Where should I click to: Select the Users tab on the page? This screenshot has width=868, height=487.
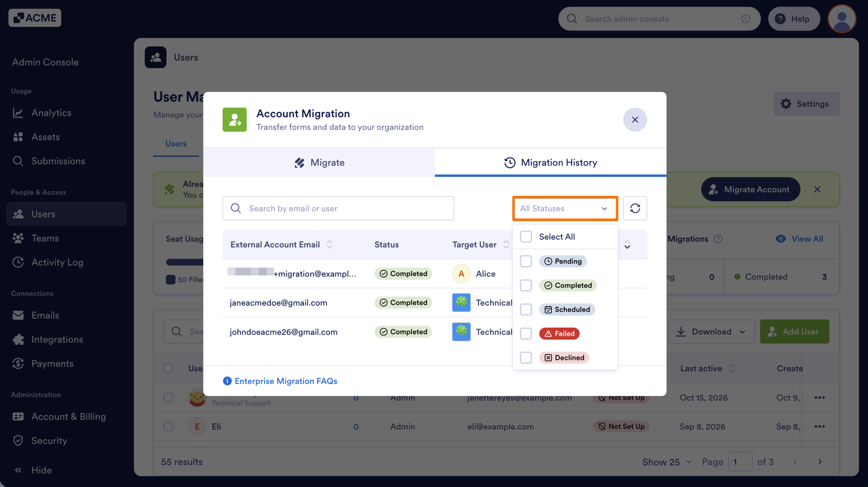[x=176, y=144]
